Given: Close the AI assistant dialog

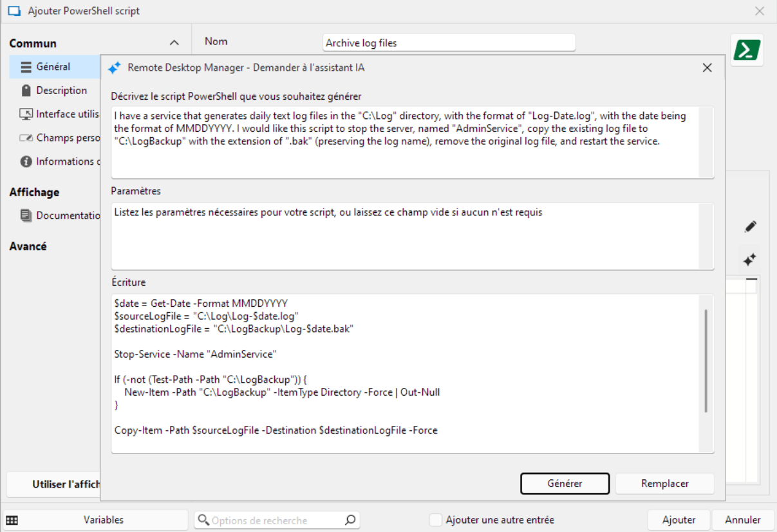Looking at the screenshot, I should (x=707, y=68).
